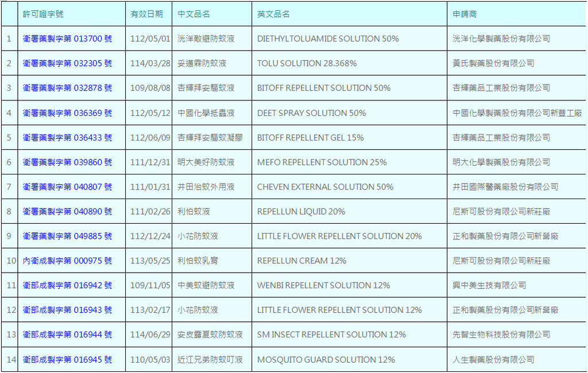Select the date cell 112/05/12
Screen dimensions: 588x373
[x=150, y=113]
